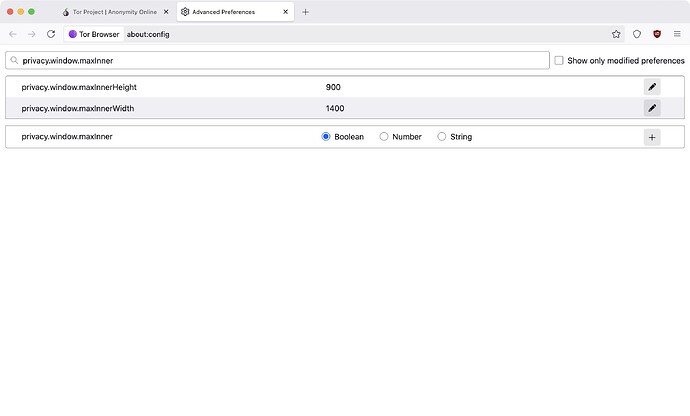Click the value 1400
Image resolution: width=690 pixels, height=416 pixels.
tap(335, 108)
